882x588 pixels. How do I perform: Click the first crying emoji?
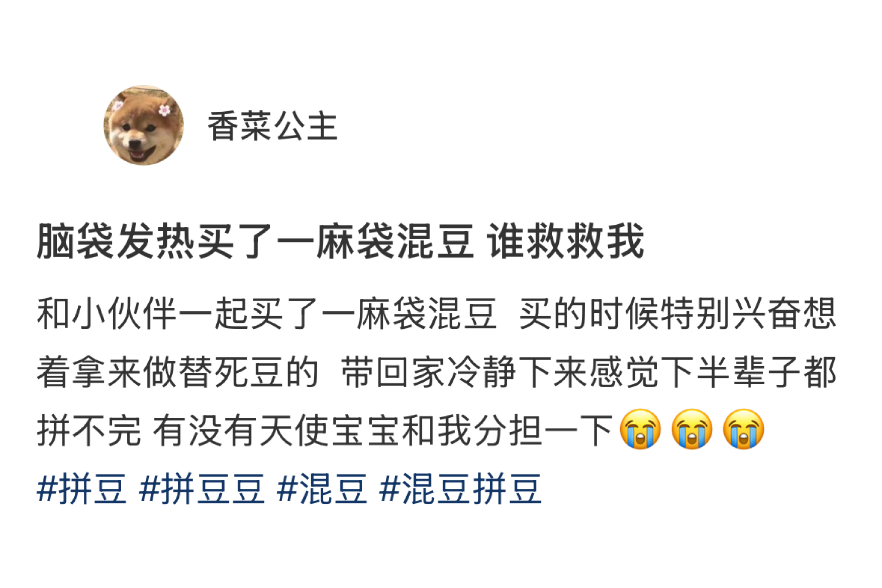[x=640, y=429]
